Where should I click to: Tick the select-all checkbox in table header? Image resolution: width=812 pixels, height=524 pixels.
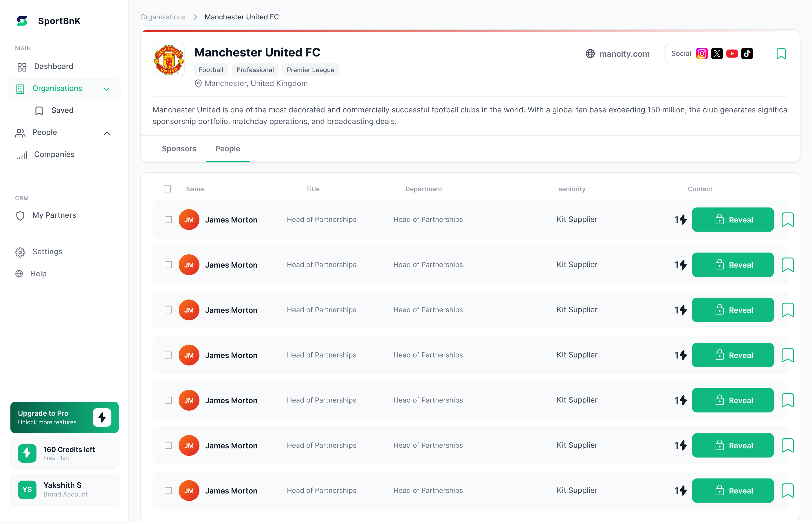click(x=167, y=189)
